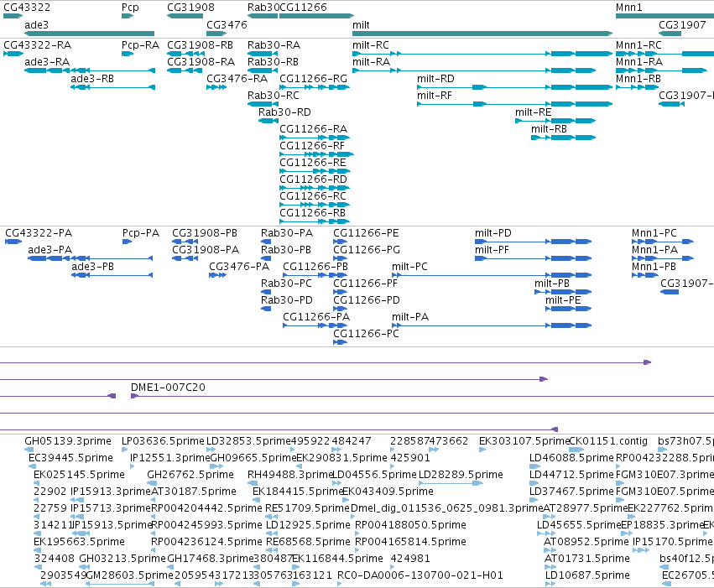Select transcript CG3476-RA

[x=216, y=87]
